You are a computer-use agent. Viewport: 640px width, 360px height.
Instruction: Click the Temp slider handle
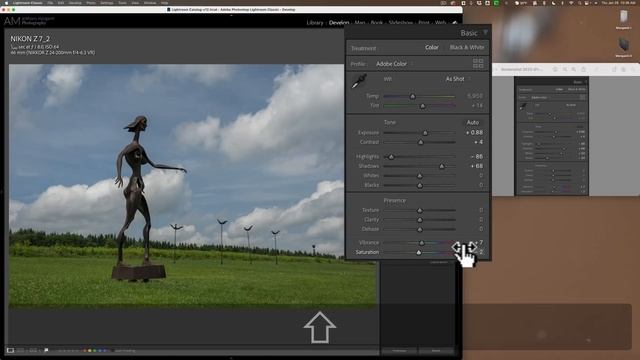coord(412,97)
